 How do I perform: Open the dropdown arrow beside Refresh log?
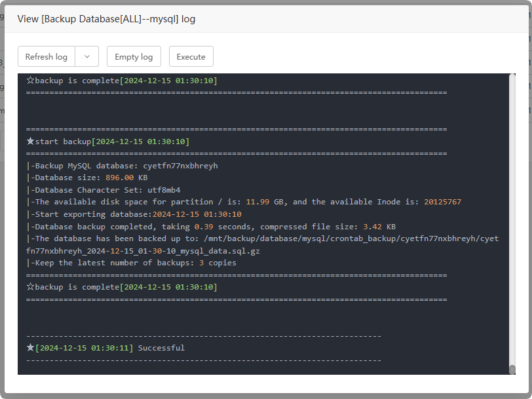point(87,57)
